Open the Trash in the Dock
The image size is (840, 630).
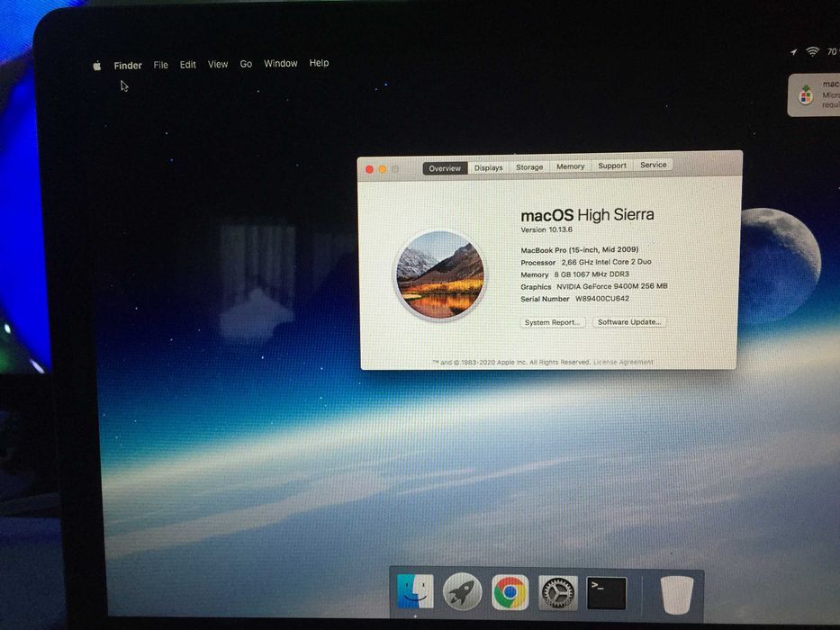click(x=677, y=595)
